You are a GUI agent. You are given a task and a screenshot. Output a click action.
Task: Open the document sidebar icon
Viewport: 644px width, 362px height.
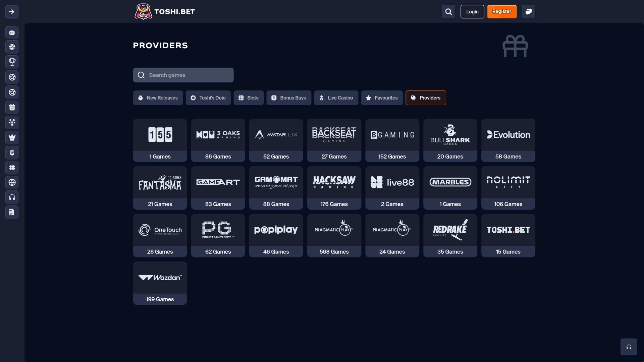12,212
